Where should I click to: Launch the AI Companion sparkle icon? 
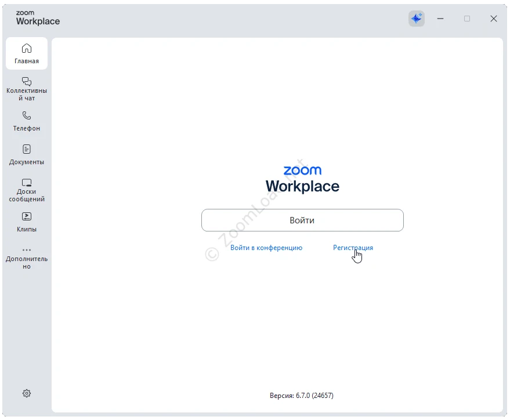tap(416, 19)
